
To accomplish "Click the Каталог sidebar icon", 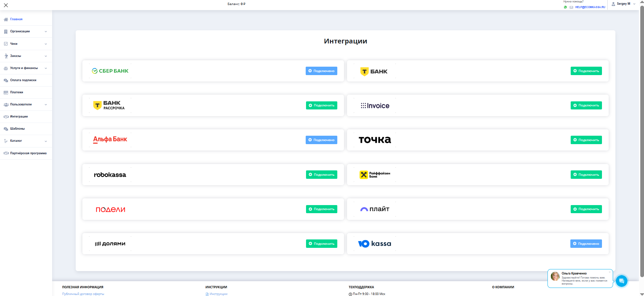I will 6,141.
